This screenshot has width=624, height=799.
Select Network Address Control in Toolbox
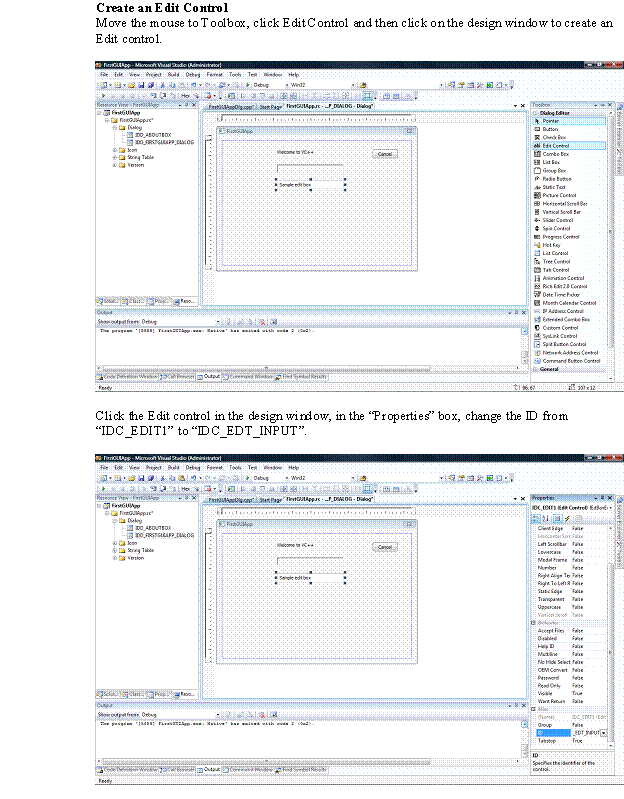pyautogui.click(x=569, y=353)
